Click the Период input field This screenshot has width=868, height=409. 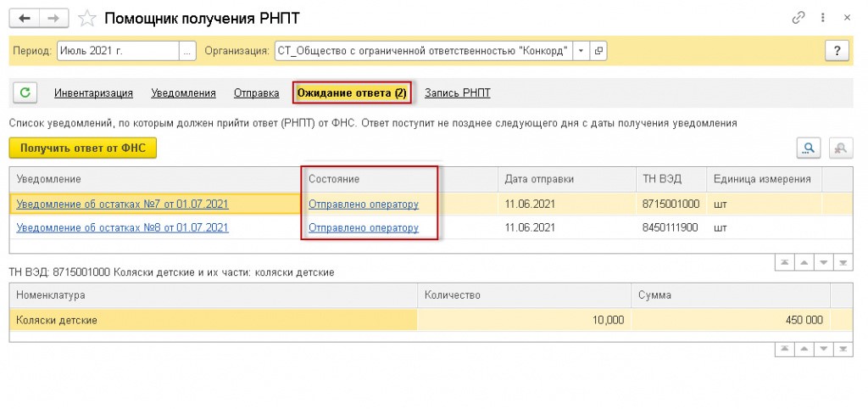coord(118,51)
